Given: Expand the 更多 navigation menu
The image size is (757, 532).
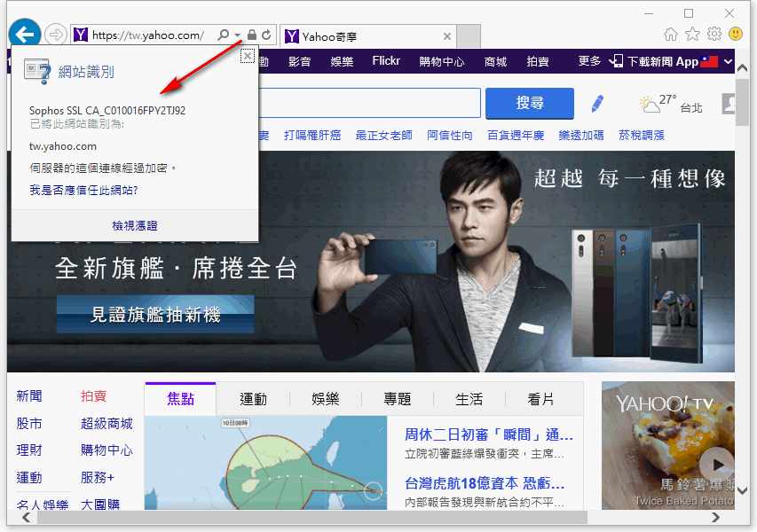Looking at the screenshot, I should coord(589,61).
